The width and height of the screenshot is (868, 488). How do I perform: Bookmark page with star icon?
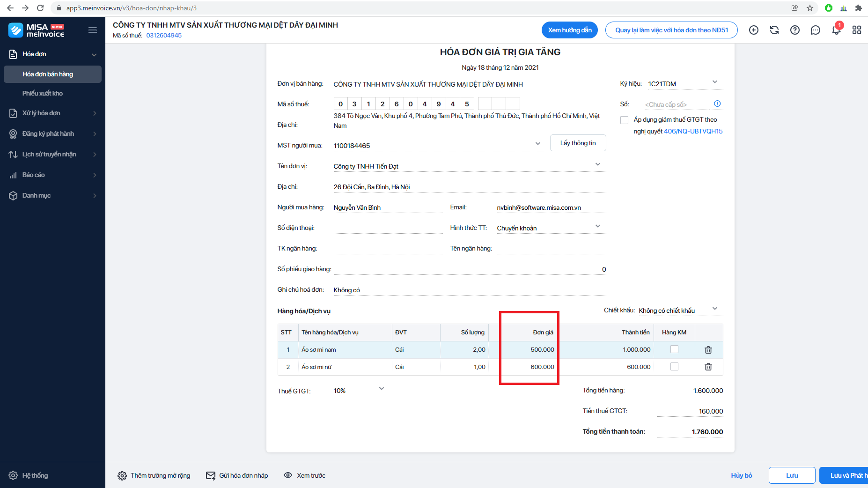pyautogui.click(x=810, y=8)
